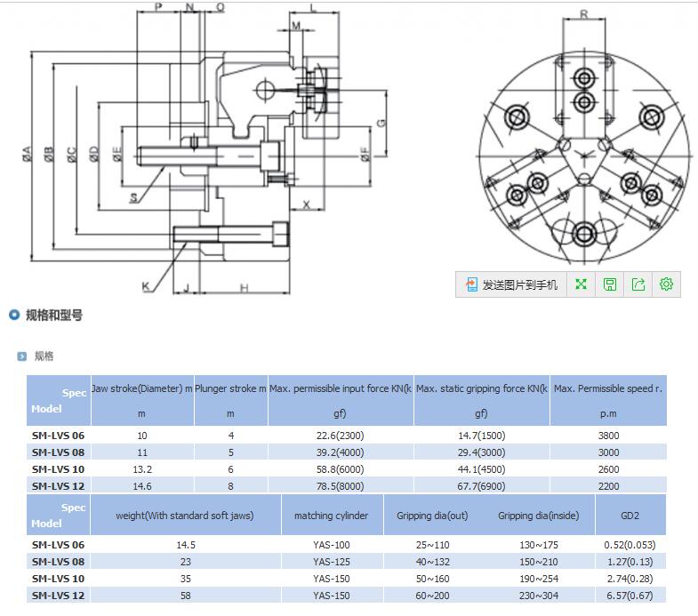The image size is (698, 616).
Task: Select the YAS-125 cylinder cell
Action: tap(331, 562)
